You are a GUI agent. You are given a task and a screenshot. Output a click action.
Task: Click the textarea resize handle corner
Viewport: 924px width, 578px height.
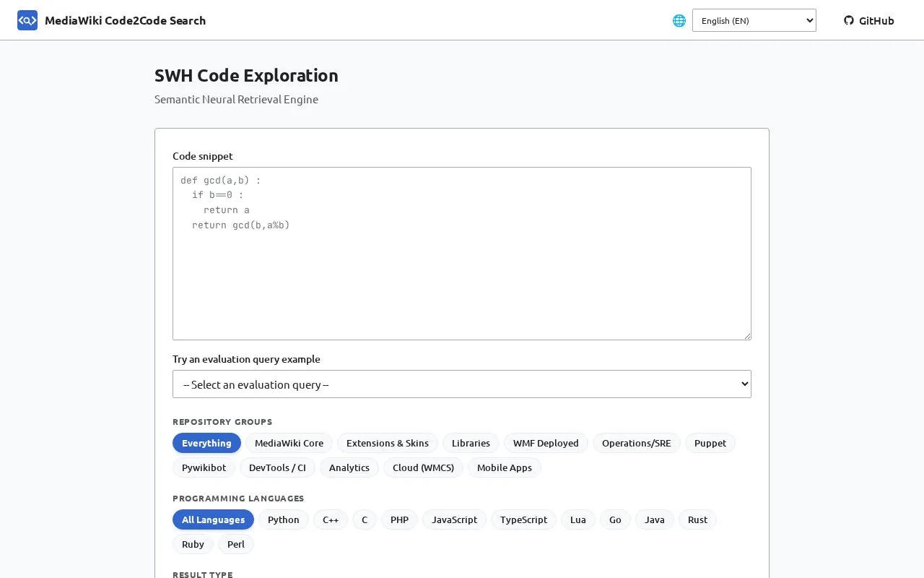click(746, 335)
